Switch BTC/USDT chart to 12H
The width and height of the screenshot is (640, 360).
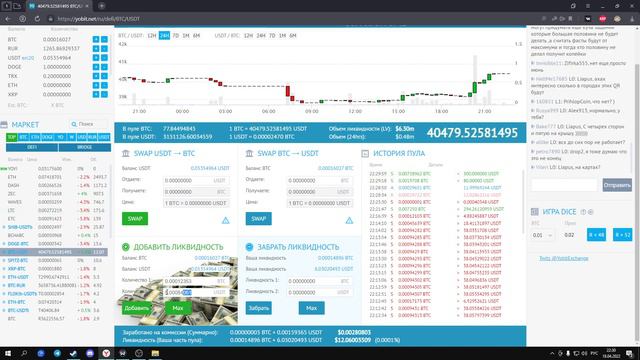pyautogui.click(x=152, y=36)
